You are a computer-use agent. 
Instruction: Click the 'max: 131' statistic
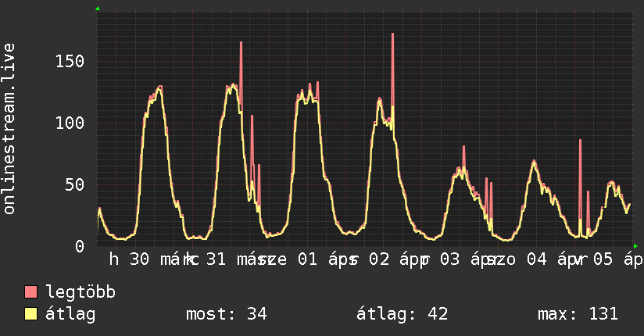pyautogui.click(x=578, y=314)
